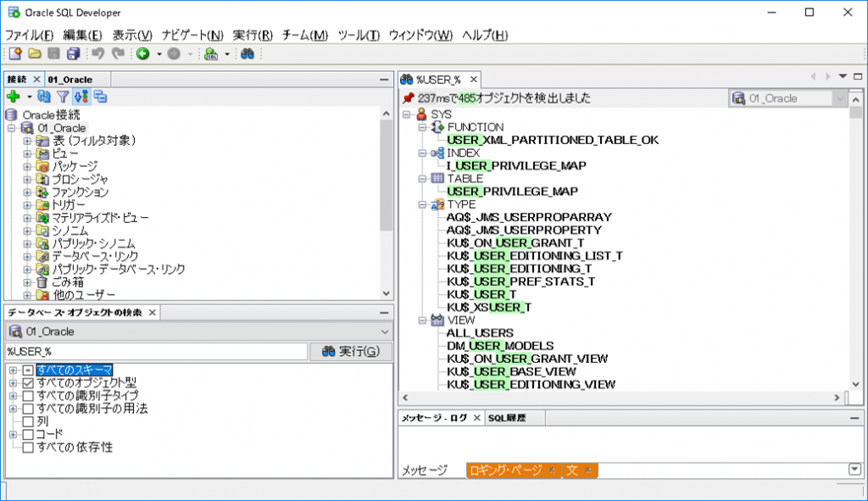Collapse the TYPE node in results
This screenshot has width=868, height=501.
[x=422, y=204]
